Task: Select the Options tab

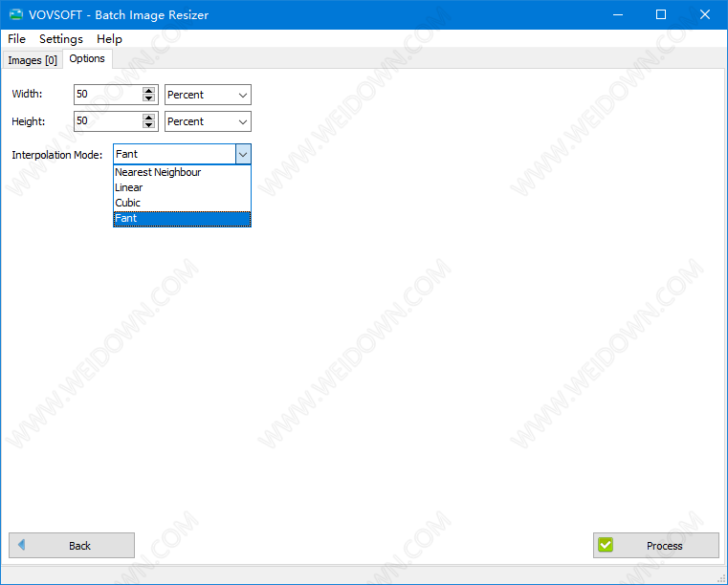Action: pos(87,59)
